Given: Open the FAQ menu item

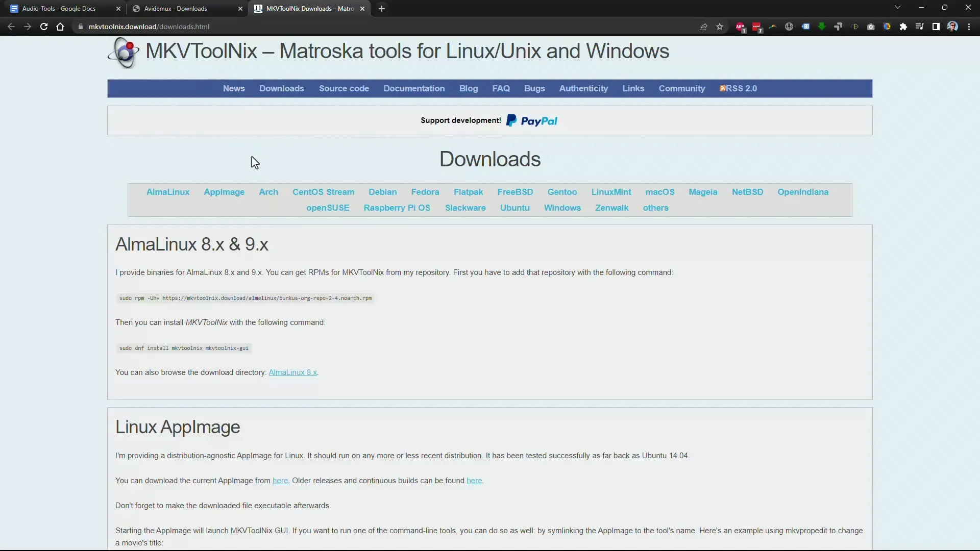Looking at the screenshot, I should (501, 88).
